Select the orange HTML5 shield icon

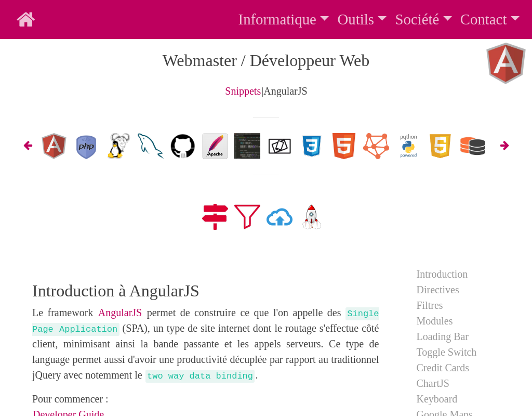click(344, 146)
